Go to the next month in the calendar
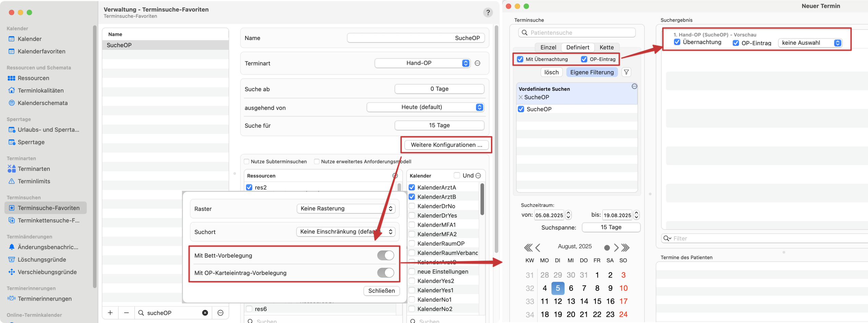Screen dimensions: 868x323 pyautogui.click(x=616, y=248)
